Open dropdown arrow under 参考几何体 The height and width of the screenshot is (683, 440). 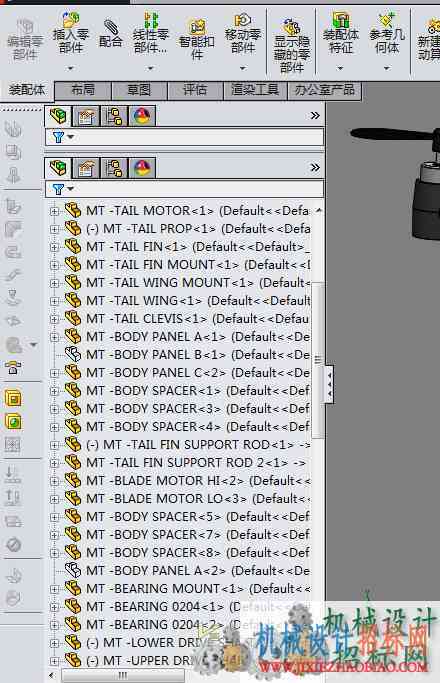coord(387,68)
